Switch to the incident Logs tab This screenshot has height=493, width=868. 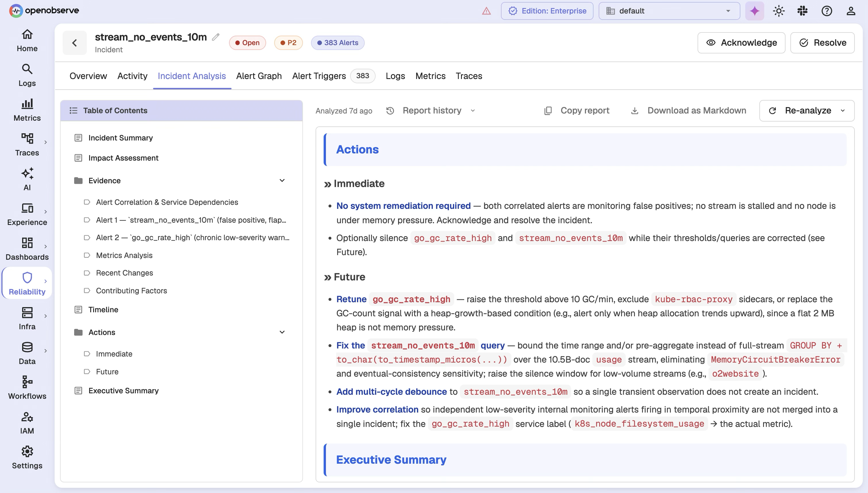[395, 76]
